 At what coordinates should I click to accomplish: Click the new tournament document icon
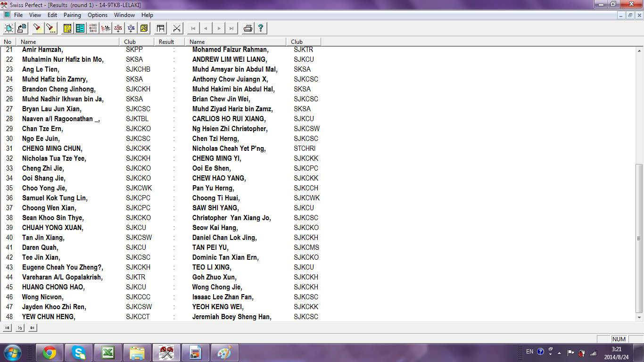coord(8,28)
